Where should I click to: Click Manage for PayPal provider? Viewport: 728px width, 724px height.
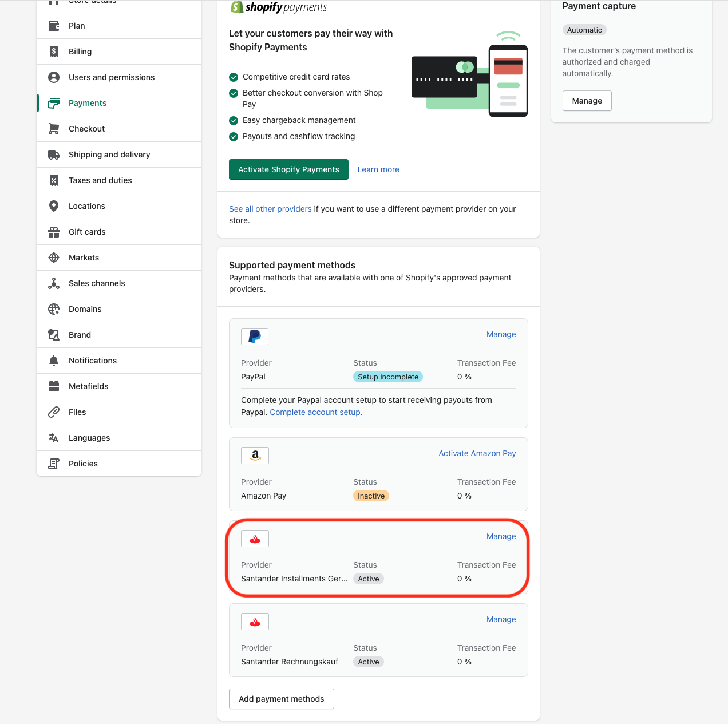pos(501,334)
